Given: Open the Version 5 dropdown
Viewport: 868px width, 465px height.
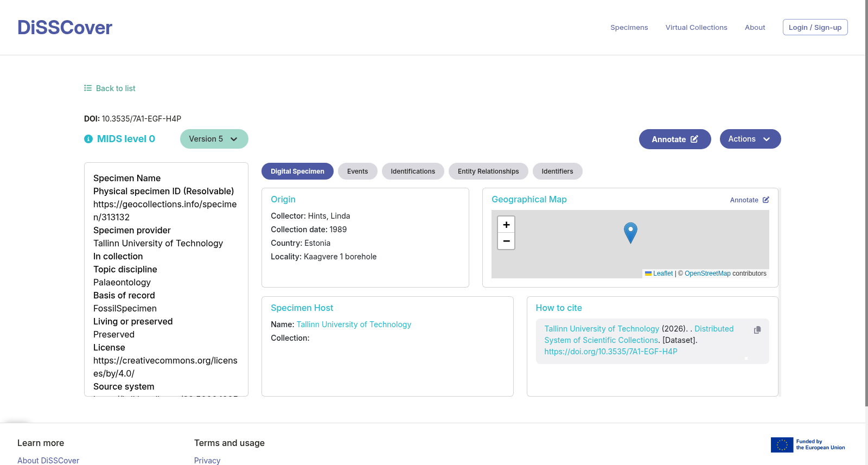Looking at the screenshot, I should coord(214,139).
